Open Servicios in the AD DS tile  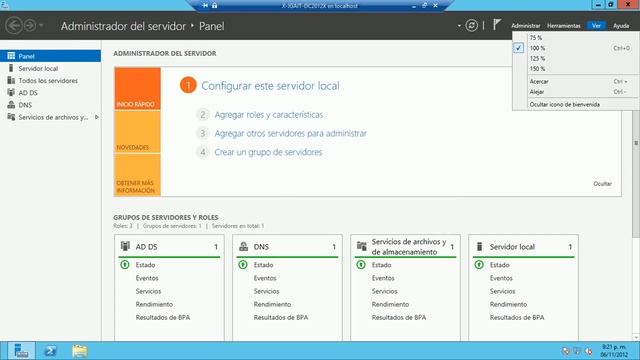click(x=148, y=291)
